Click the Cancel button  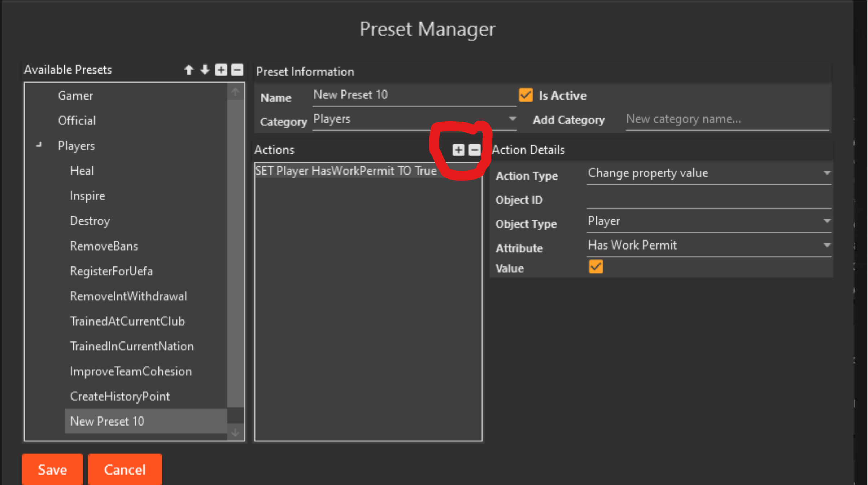(x=125, y=469)
